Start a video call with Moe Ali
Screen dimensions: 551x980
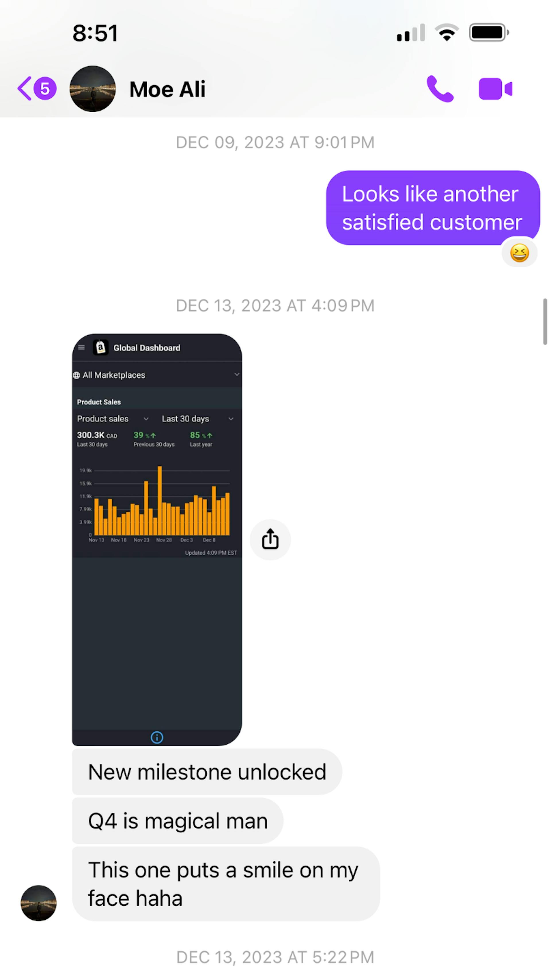(496, 89)
